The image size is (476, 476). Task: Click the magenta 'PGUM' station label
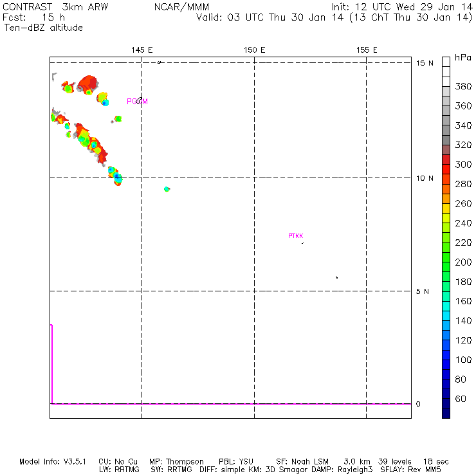137,102
